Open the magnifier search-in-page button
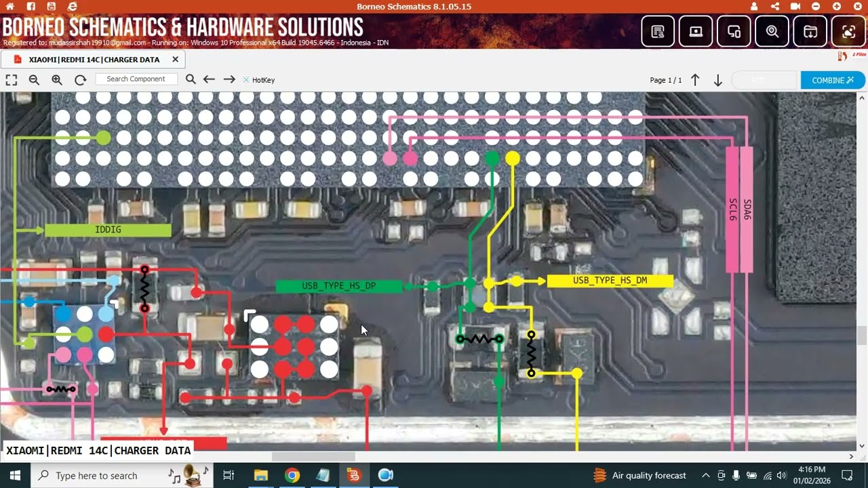868x488 pixels. (772, 31)
